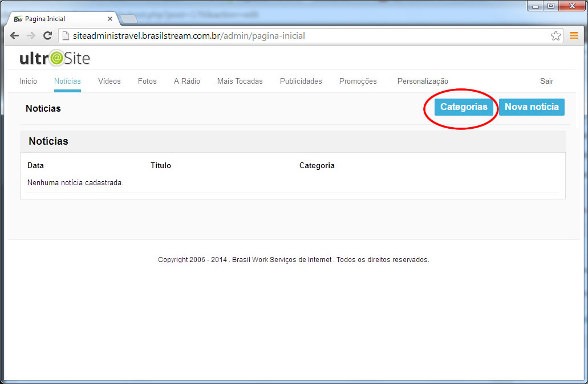
Task: Navigate to Promoções
Action: (x=358, y=81)
